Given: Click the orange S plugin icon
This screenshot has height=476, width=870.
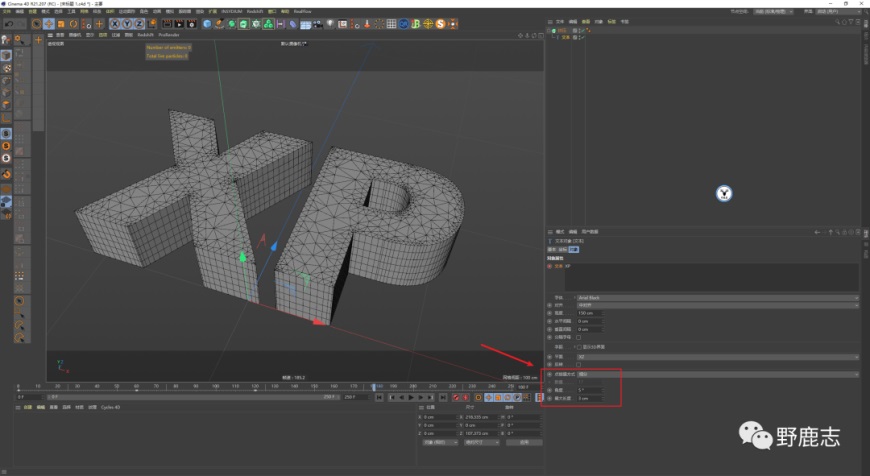Looking at the screenshot, I should [440, 24].
